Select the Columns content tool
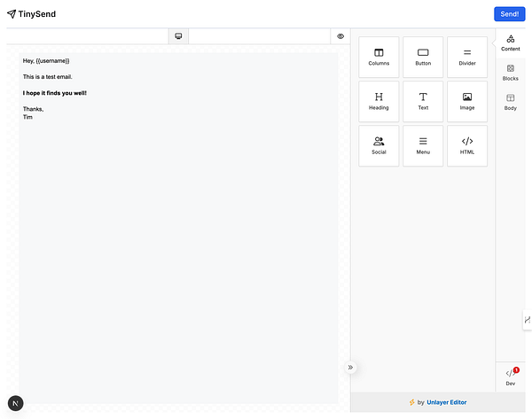This screenshot has width=532, height=419. (379, 57)
